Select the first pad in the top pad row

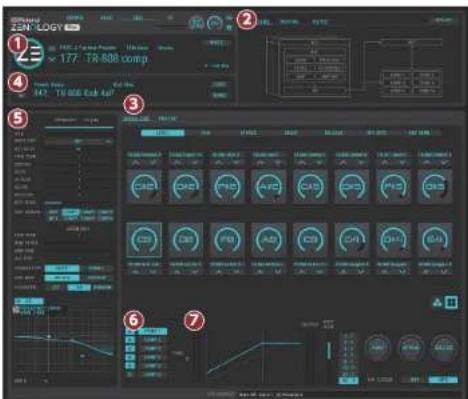pyautogui.click(x=144, y=186)
